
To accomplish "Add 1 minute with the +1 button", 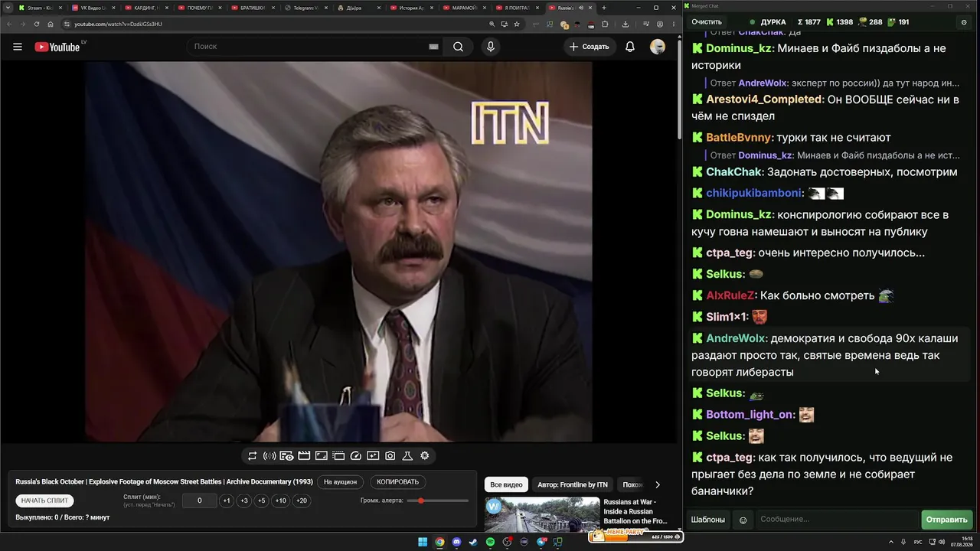I will tap(226, 500).
